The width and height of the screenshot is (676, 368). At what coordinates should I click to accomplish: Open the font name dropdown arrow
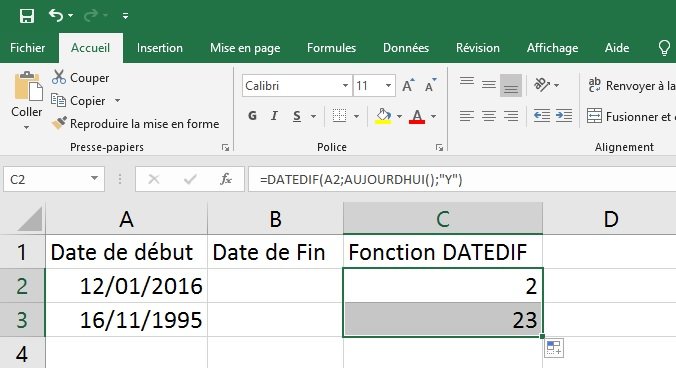click(x=345, y=86)
